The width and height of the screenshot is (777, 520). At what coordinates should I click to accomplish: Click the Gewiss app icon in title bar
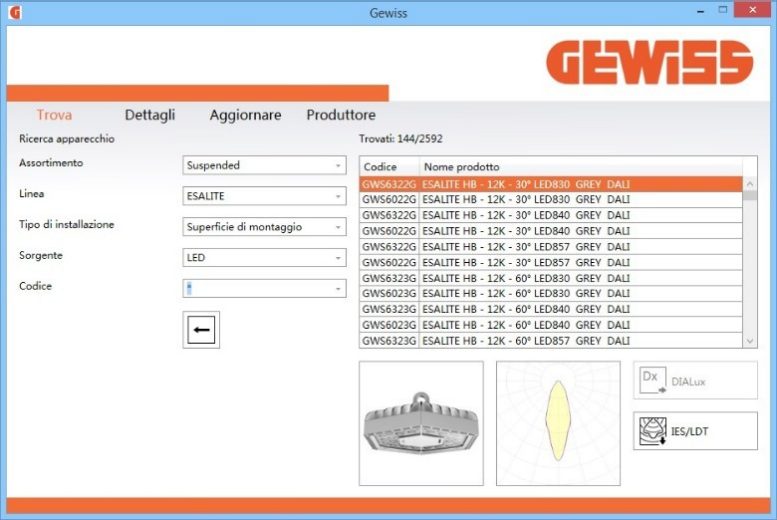14,12
